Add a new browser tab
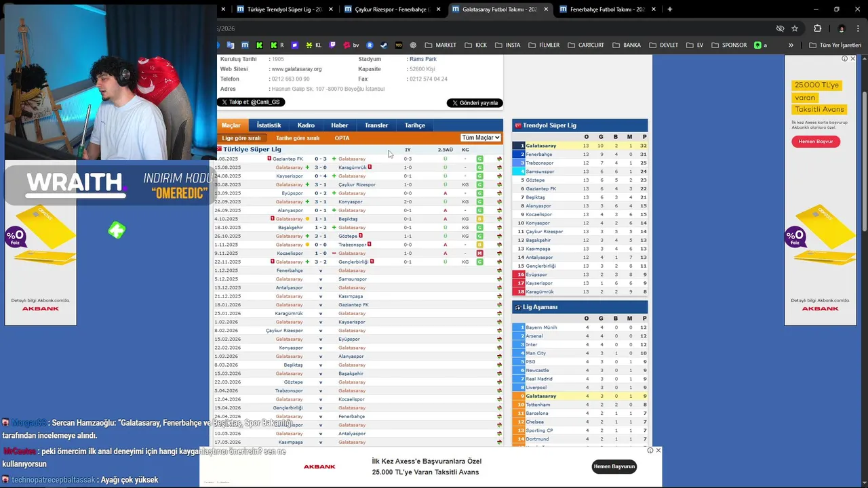 tap(670, 9)
